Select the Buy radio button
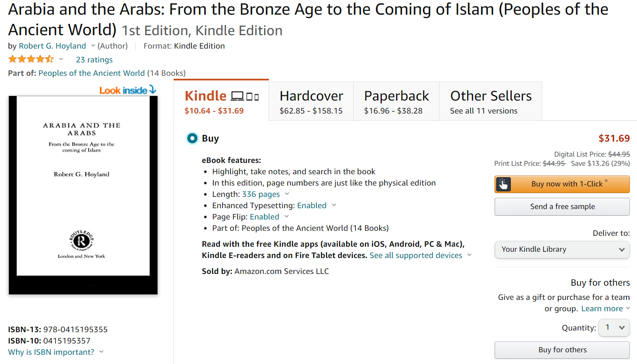Image resolution: width=637 pixels, height=364 pixels. click(x=192, y=138)
